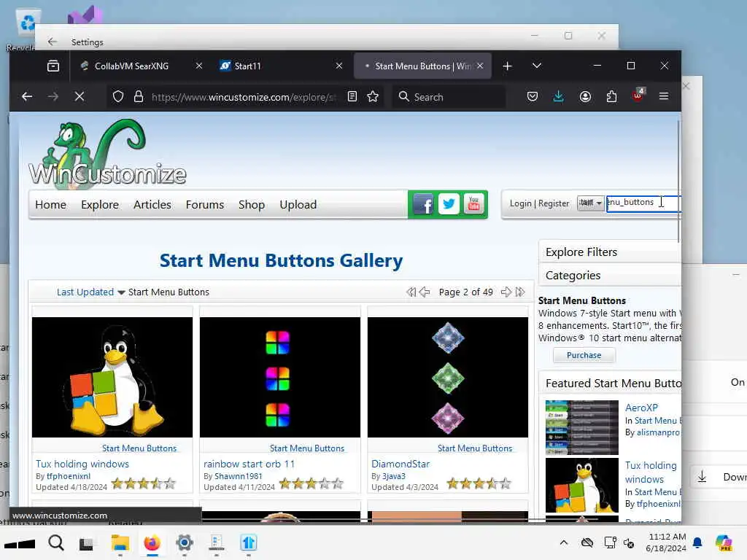
Task: Expand the Explore Filters panel
Action: pos(610,252)
